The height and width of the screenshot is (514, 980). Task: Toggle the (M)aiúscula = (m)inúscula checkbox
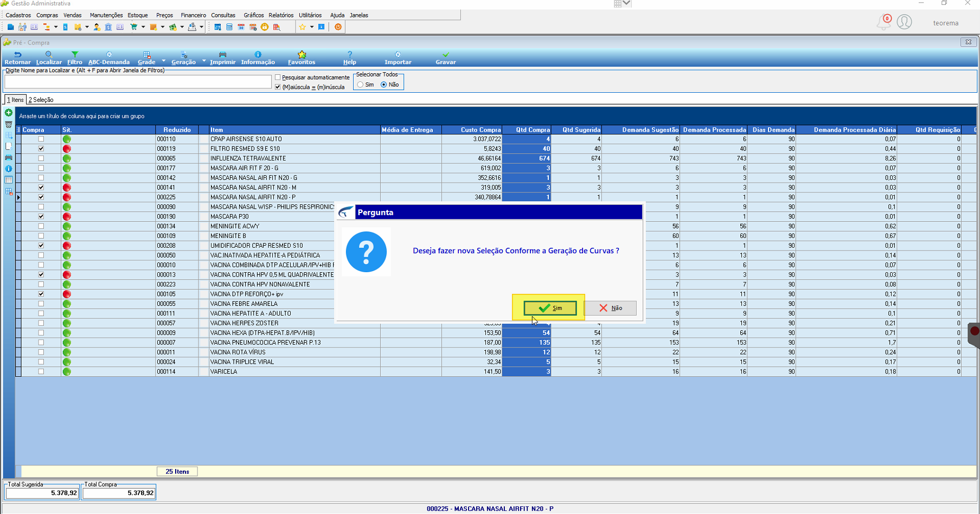pyautogui.click(x=278, y=87)
